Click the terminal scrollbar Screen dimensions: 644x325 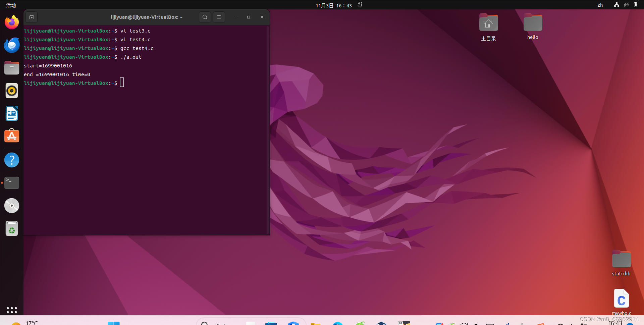tap(268, 130)
